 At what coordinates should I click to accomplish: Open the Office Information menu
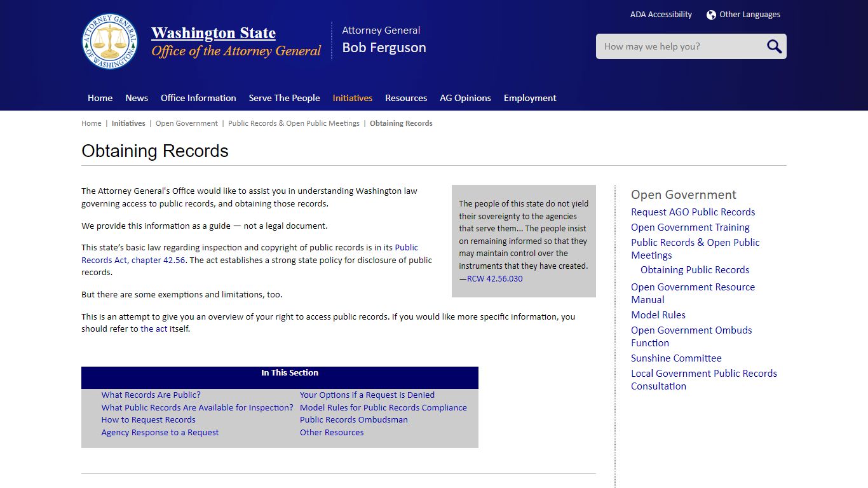pyautogui.click(x=198, y=98)
